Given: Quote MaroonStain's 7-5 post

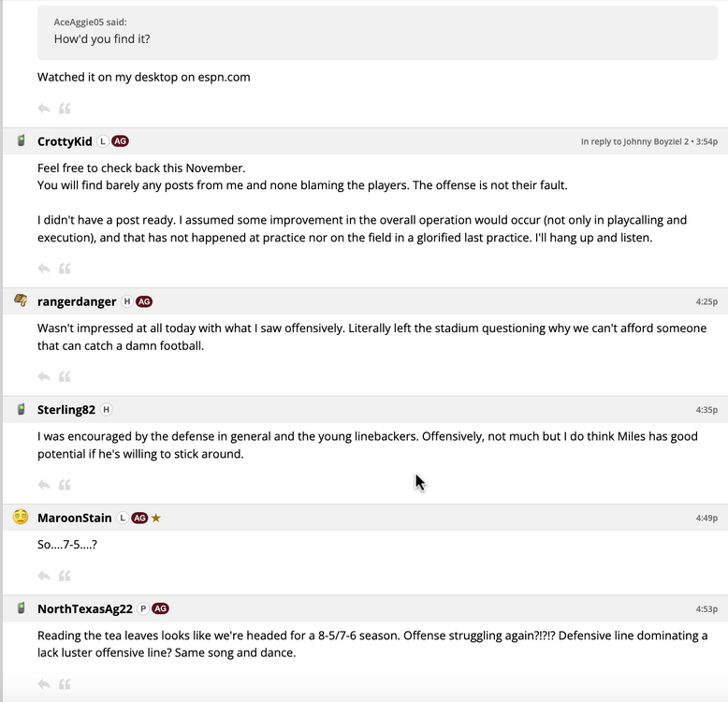Looking at the screenshot, I should point(65,576).
